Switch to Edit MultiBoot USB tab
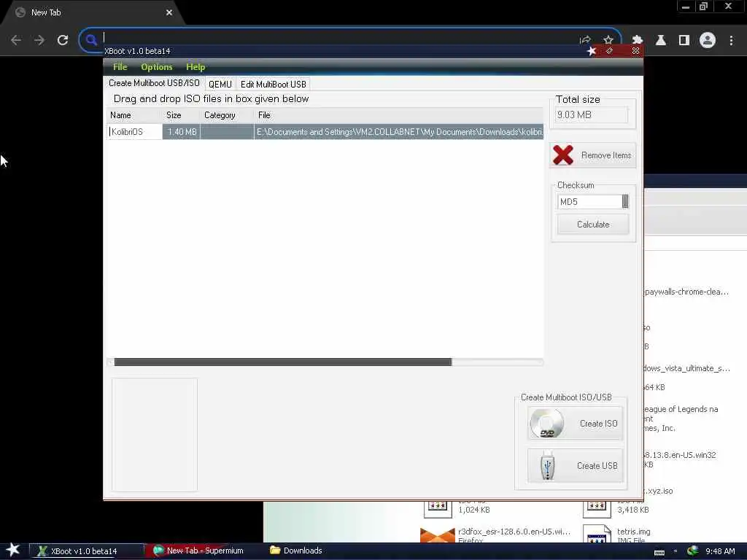The width and height of the screenshot is (747, 560). pyautogui.click(x=274, y=85)
